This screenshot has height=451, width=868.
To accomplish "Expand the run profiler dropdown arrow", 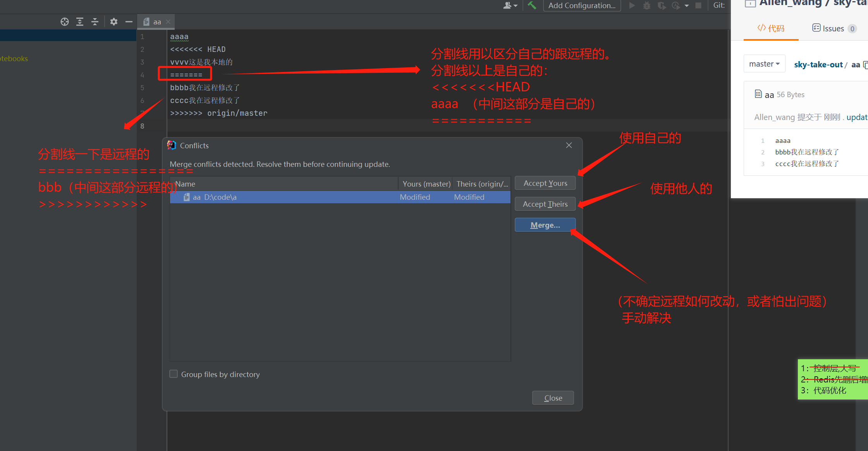I will (x=687, y=5).
